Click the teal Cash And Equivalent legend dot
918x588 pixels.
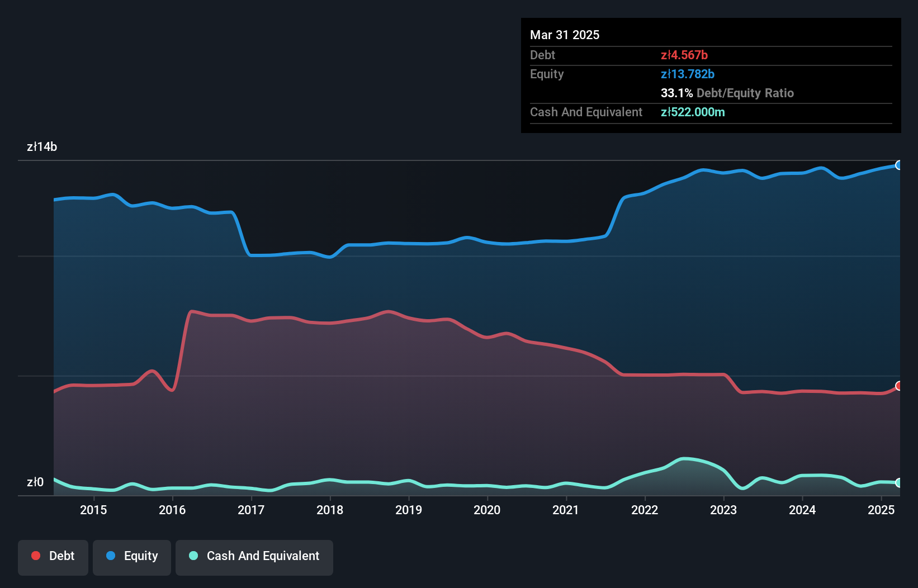pyautogui.click(x=192, y=556)
